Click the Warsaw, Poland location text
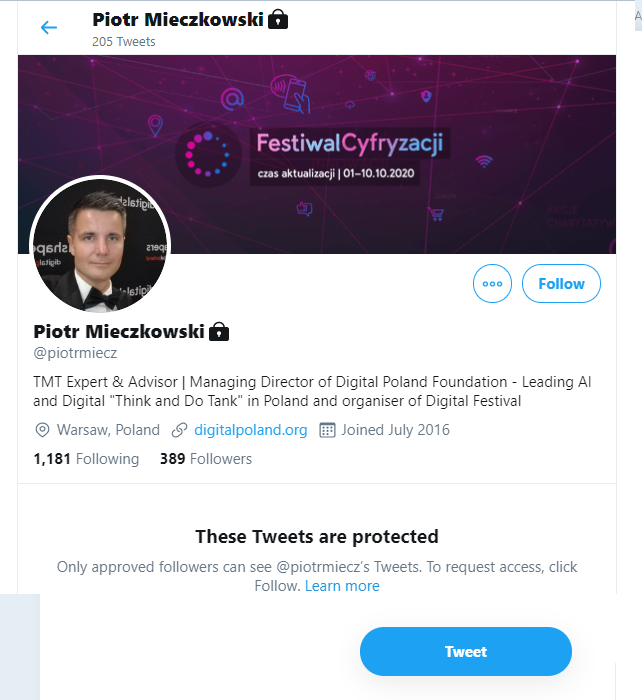The image size is (642, 700). point(109,430)
